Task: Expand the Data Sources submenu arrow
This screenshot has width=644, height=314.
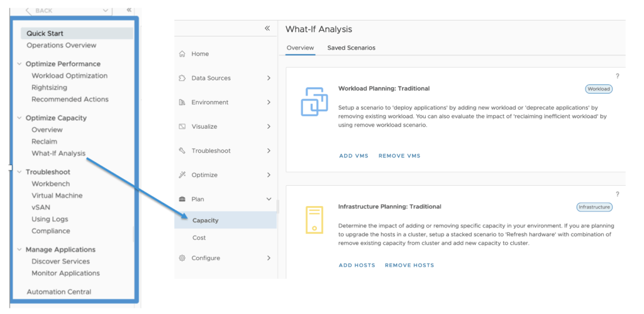Action: pyautogui.click(x=269, y=78)
